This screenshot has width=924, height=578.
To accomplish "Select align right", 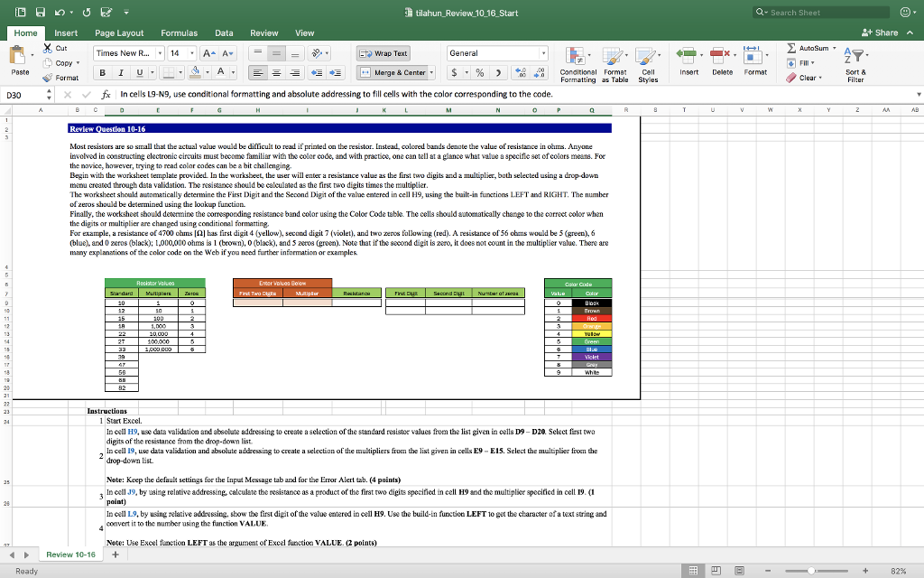I will click(x=295, y=72).
